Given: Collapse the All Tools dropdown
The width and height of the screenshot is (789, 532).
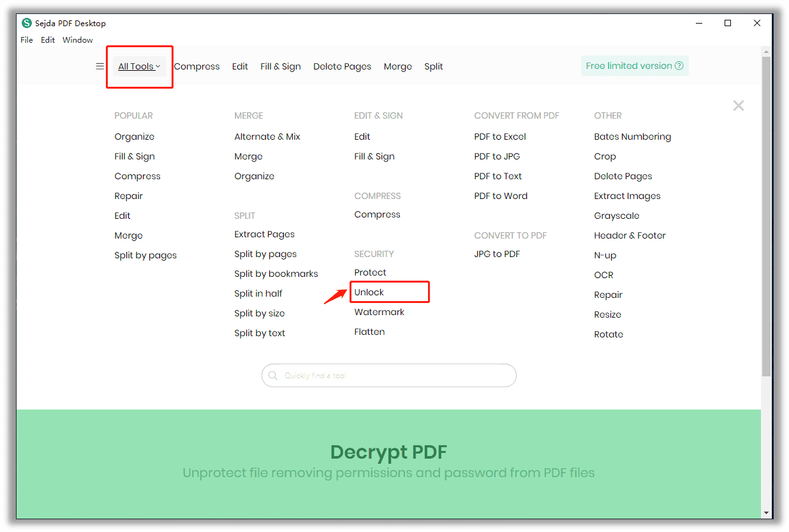Looking at the screenshot, I should pyautogui.click(x=140, y=66).
